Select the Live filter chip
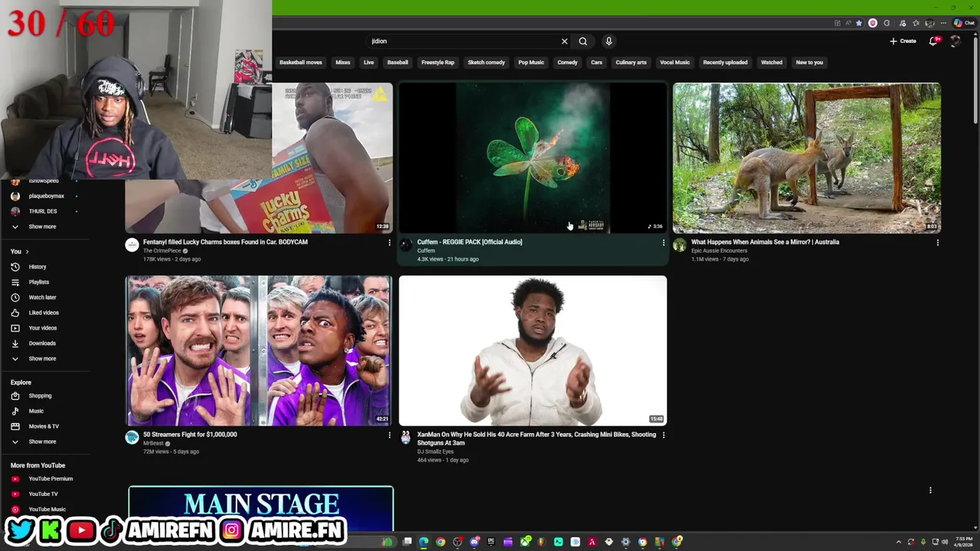This screenshot has width=980, height=551. coord(368,62)
